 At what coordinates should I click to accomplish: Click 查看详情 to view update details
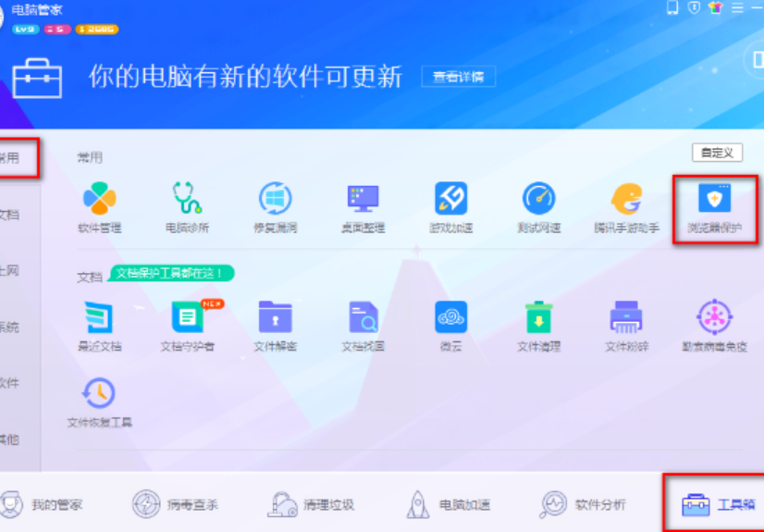[459, 77]
